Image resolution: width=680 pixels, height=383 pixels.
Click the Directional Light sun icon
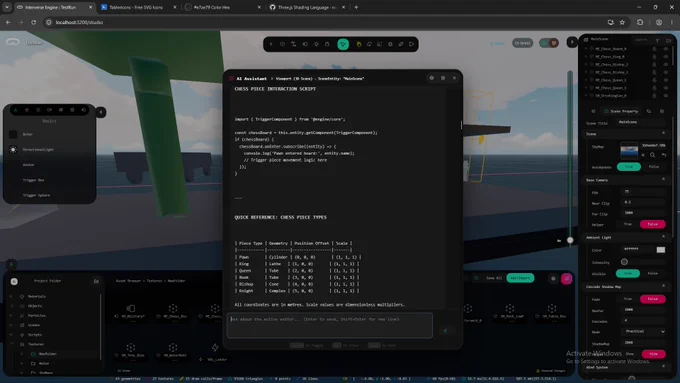(x=13, y=149)
